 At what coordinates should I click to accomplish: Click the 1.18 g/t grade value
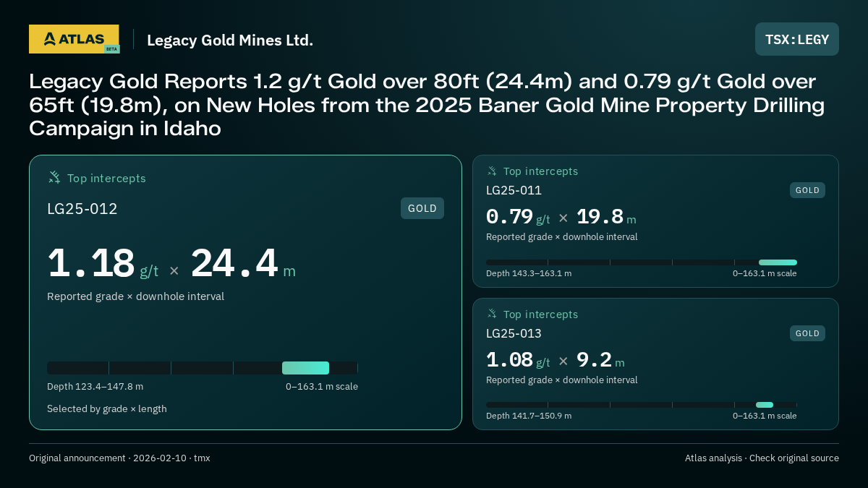[x=103, y=264]
